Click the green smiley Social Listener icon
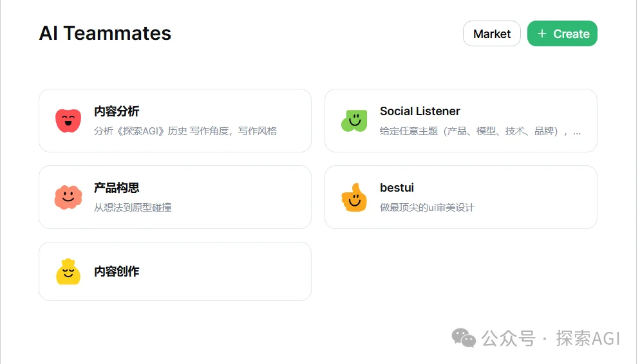Viewport: 640px width, 364px height. [x=353, y=120]
